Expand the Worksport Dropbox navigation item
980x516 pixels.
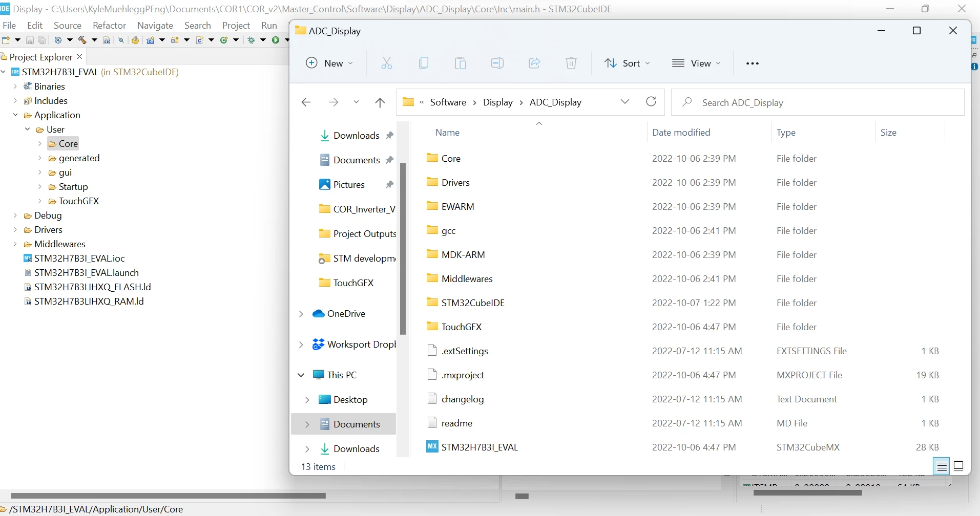pos(301,345)
